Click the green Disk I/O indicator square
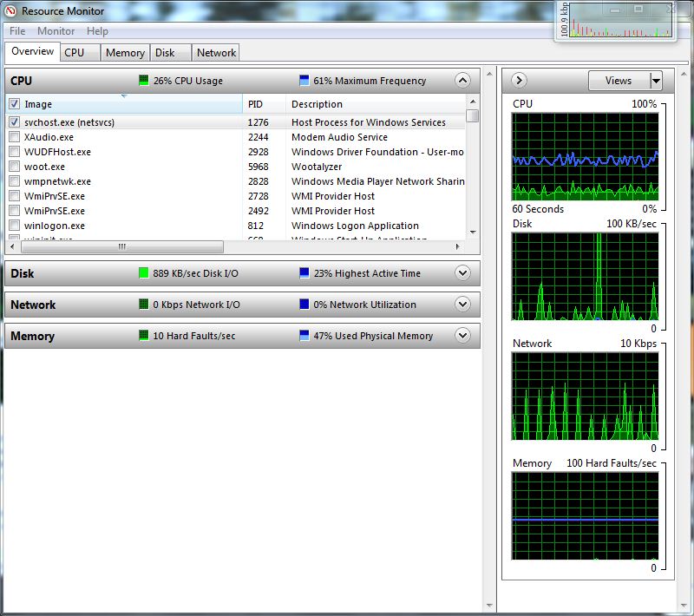 tap(143, 272)
